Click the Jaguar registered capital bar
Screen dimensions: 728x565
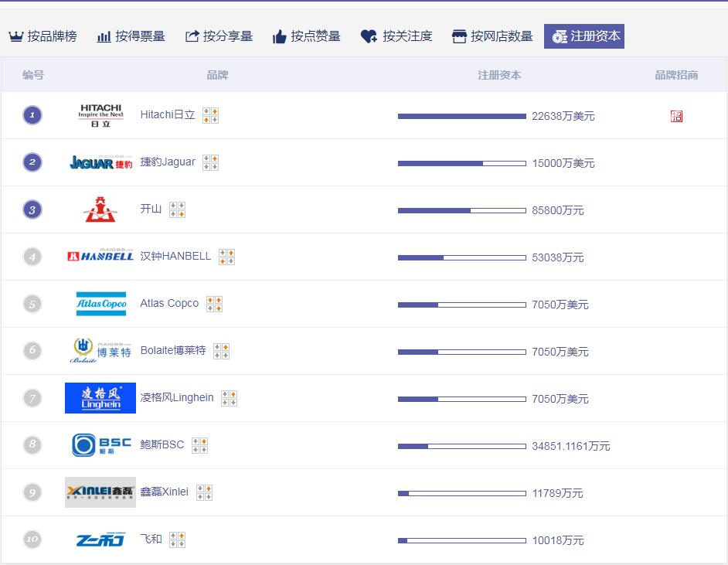(462, 163)
